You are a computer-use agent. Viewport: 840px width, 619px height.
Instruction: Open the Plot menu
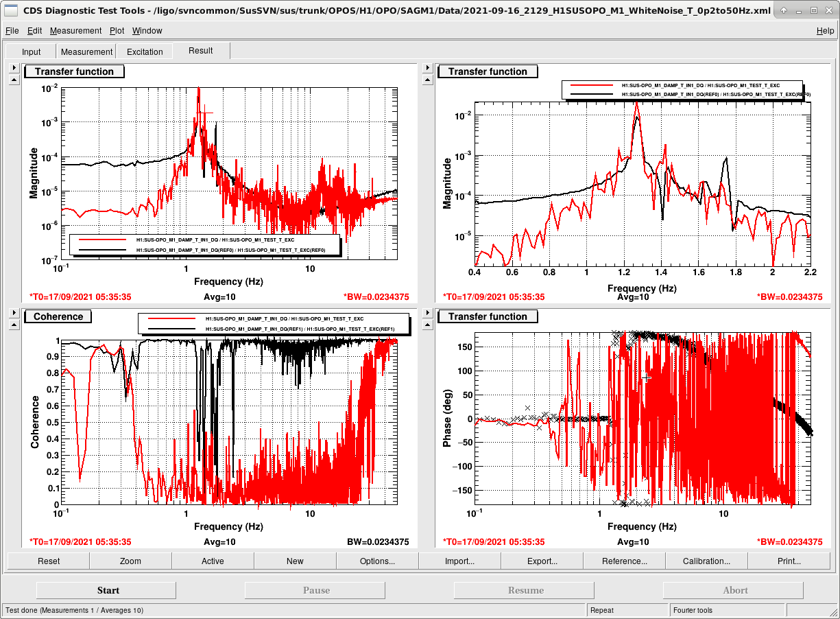tap(117, 31)
